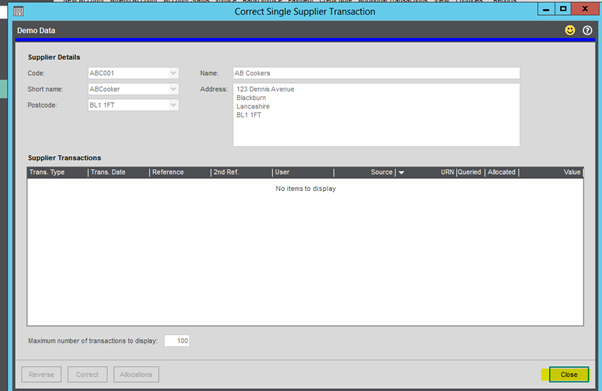Click the 'Lancashire' address line

point(253,106)
